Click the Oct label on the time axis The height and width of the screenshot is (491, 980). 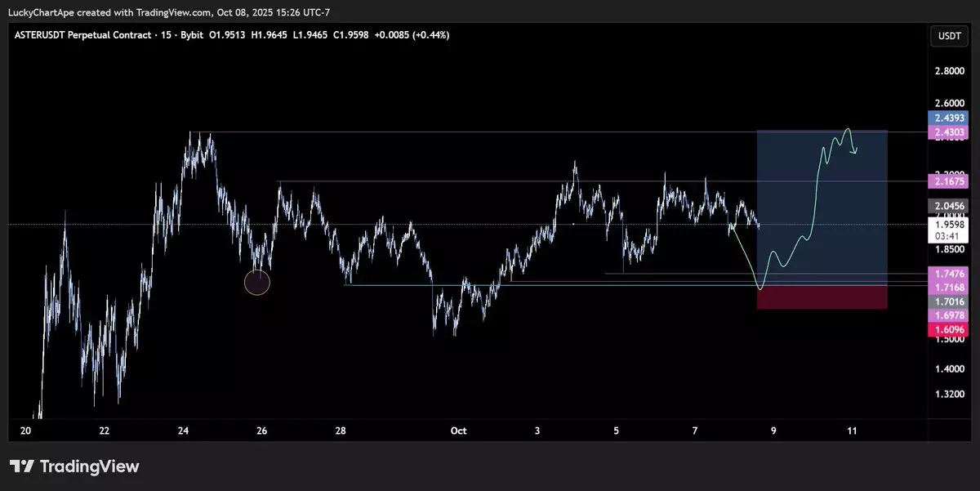458,431
